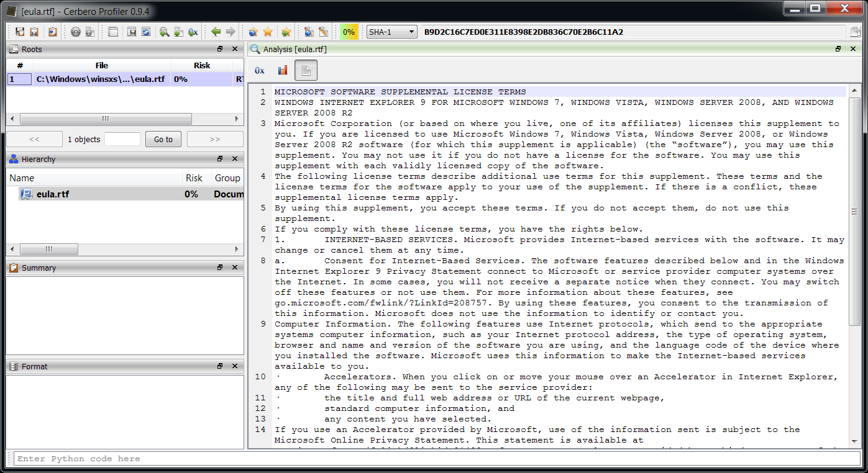Click the document-with-gear toolbar icon
Screen dimensions: 868x473
[x=90, y=32]
